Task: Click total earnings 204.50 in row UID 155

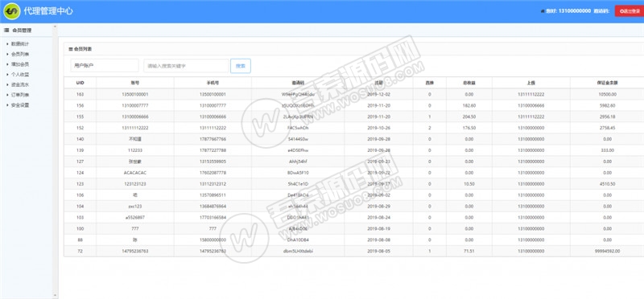Action: click(469, 117)
